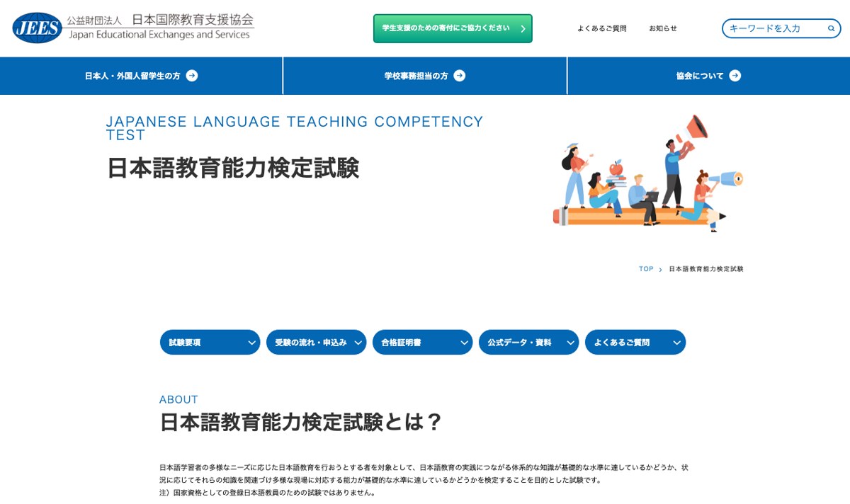The width and height of the screenshot is (850, 504).
Task: Expand the 合格証明書 dropdown
Action: click(x=423, y=342)
